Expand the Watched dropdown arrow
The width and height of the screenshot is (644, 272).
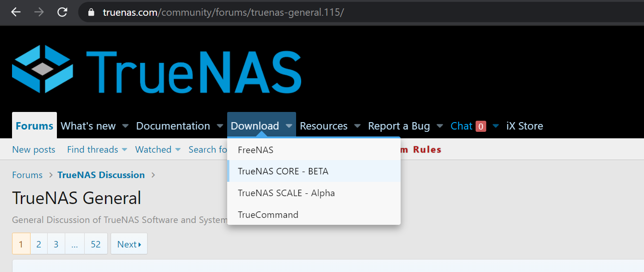pos(178,149)
